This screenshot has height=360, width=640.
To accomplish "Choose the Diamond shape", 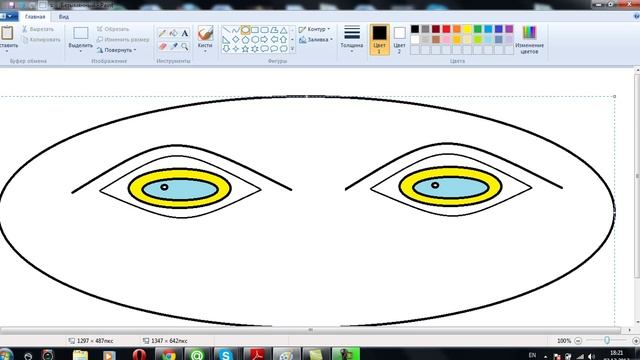I will (x=236, y=40).
